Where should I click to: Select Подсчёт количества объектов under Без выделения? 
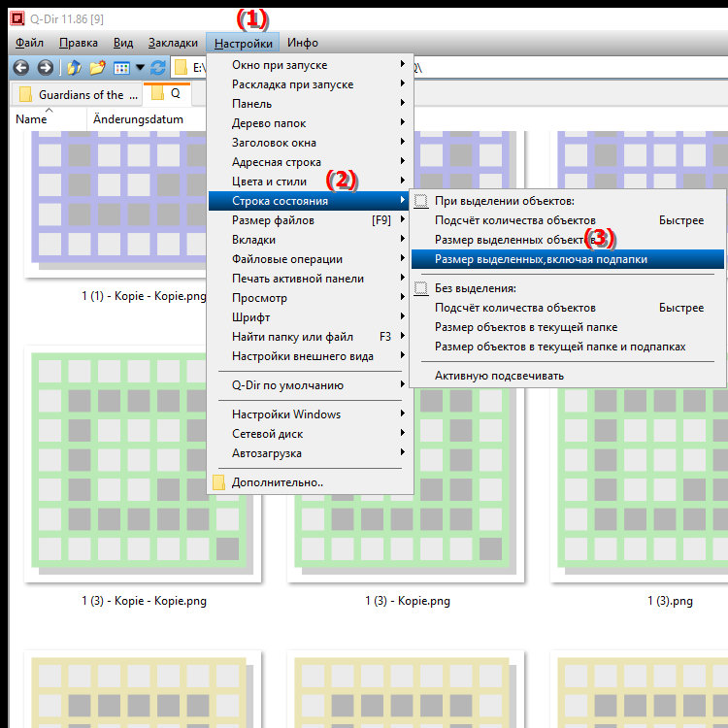coord(568,308)
